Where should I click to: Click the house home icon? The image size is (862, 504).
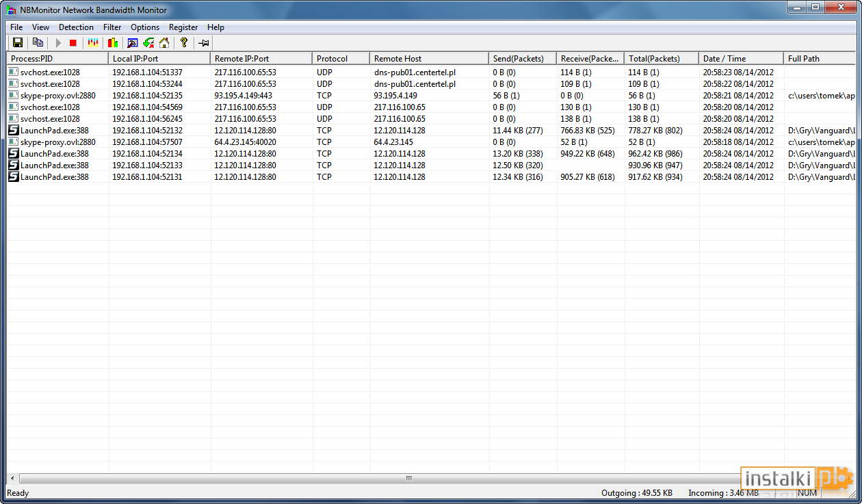[164, 42]
